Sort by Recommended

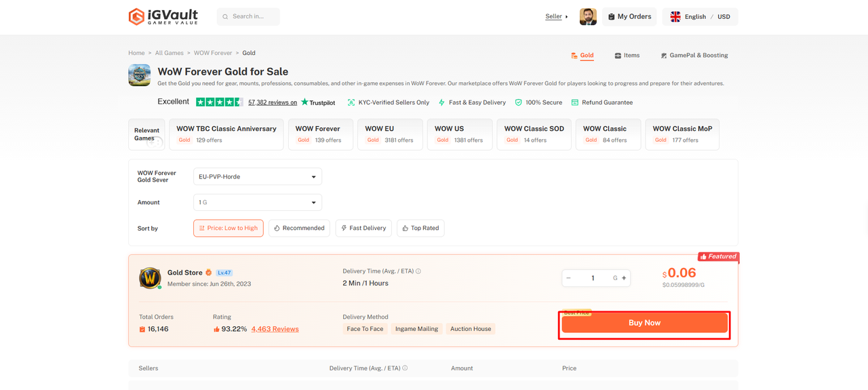[x=299, y=228]
